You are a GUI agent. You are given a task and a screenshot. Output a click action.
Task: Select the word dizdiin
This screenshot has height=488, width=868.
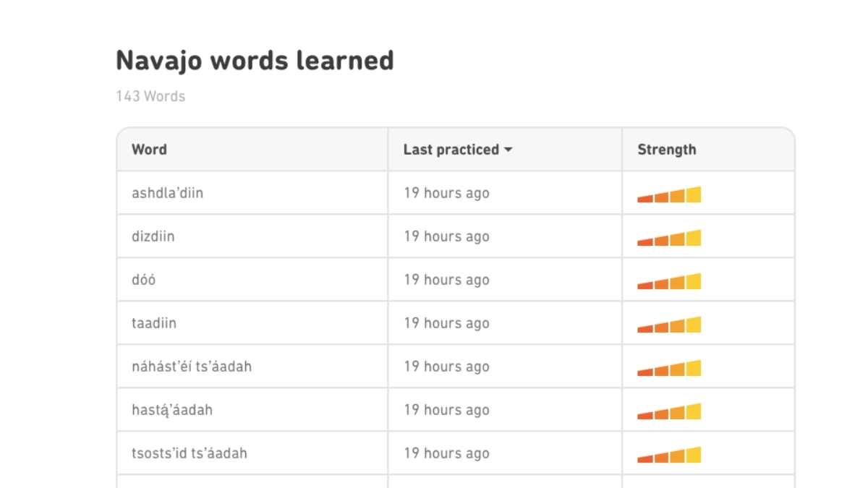pos(155,236)
